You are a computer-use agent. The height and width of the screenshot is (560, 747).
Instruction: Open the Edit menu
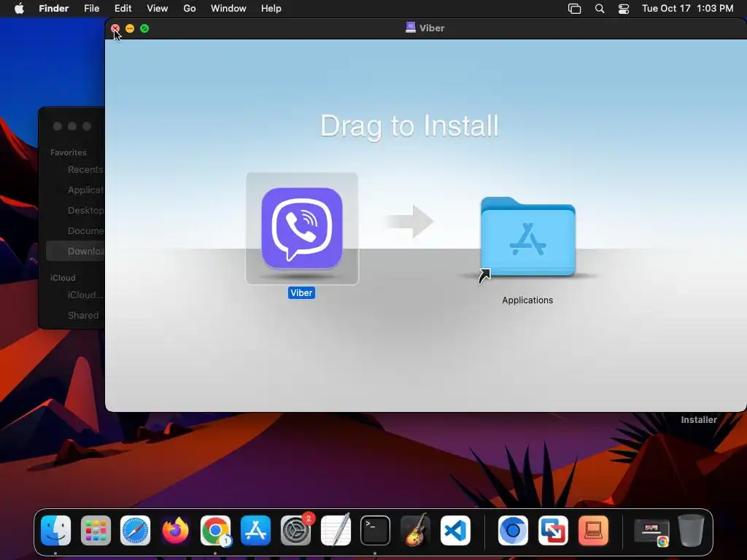tap(123, 9)
